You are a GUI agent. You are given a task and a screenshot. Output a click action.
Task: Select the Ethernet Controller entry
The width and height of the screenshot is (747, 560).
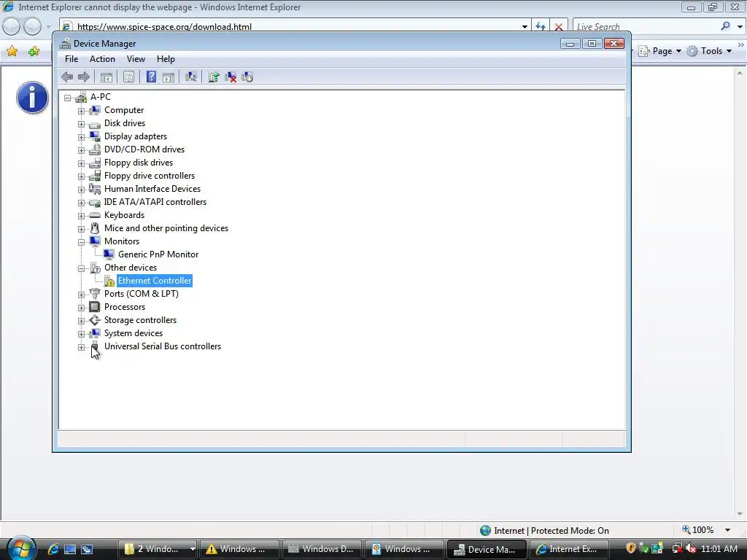(155, 281)
